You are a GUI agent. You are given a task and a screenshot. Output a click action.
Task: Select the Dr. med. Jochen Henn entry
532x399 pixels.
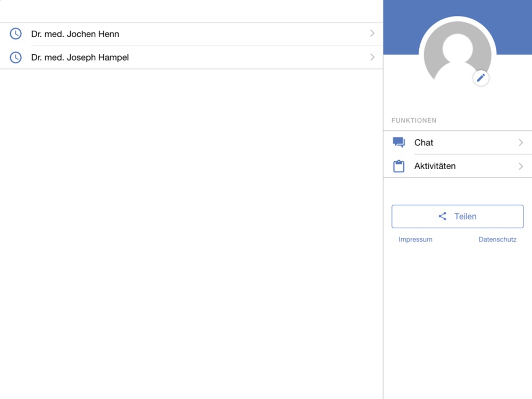(75, 34)
